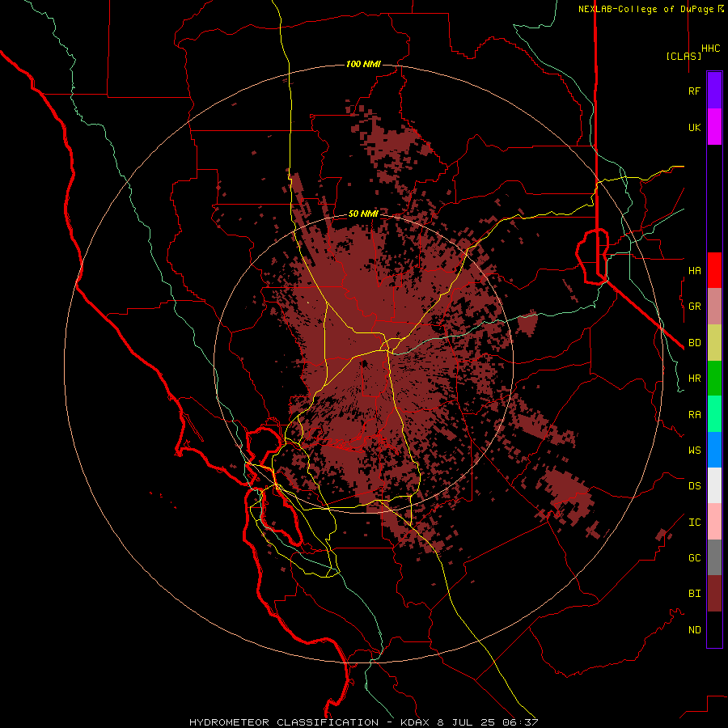Click the 100 NMI range ring label
The image size is (728, 728).
click(363, 64)
